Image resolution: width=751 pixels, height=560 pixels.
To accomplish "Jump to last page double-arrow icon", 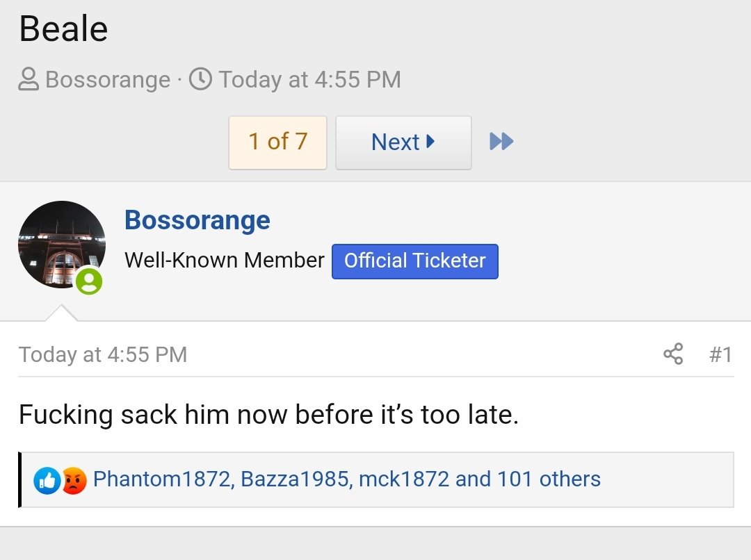I will [501, 142].
